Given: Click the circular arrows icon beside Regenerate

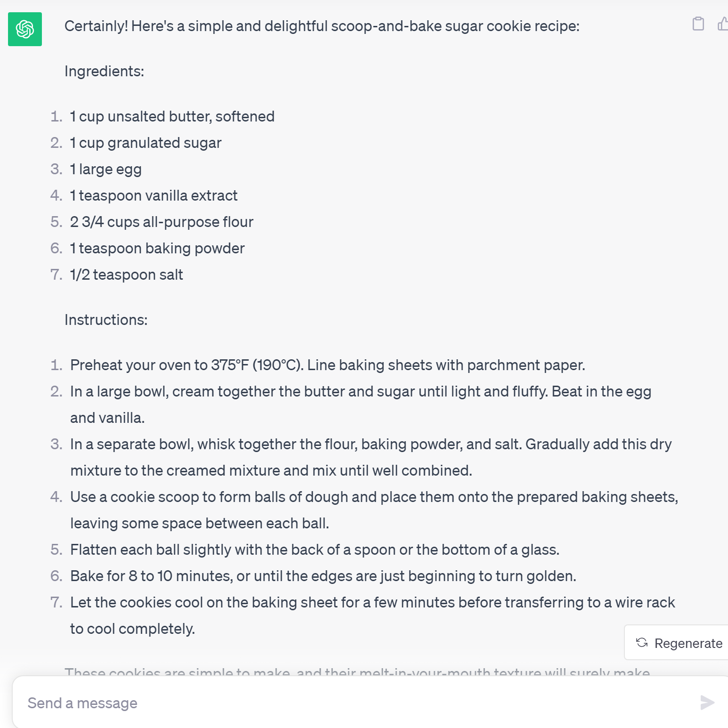Looking at the screenshot, I should [x=642, y=643].
